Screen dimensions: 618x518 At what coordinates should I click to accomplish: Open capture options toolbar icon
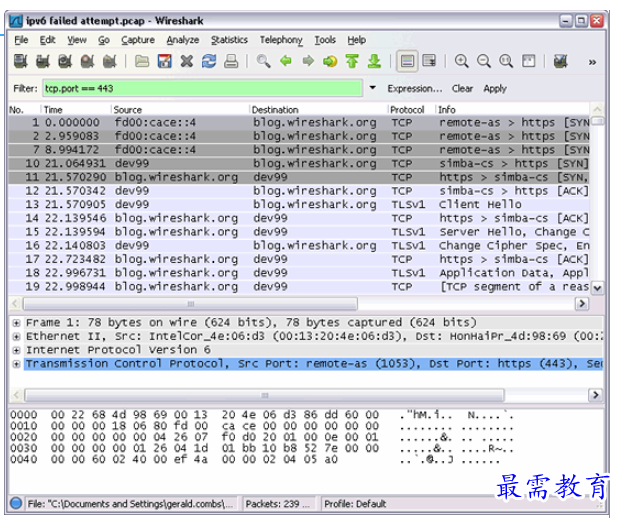click(43, 61)
